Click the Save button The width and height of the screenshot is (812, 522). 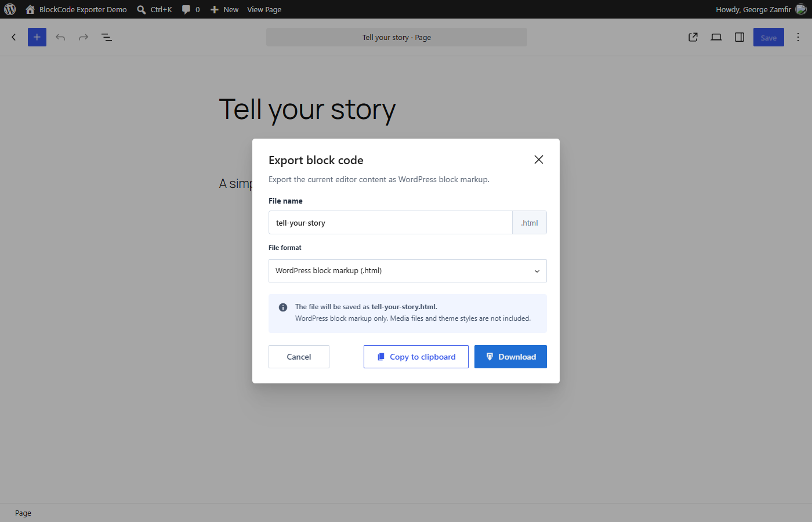768,37
